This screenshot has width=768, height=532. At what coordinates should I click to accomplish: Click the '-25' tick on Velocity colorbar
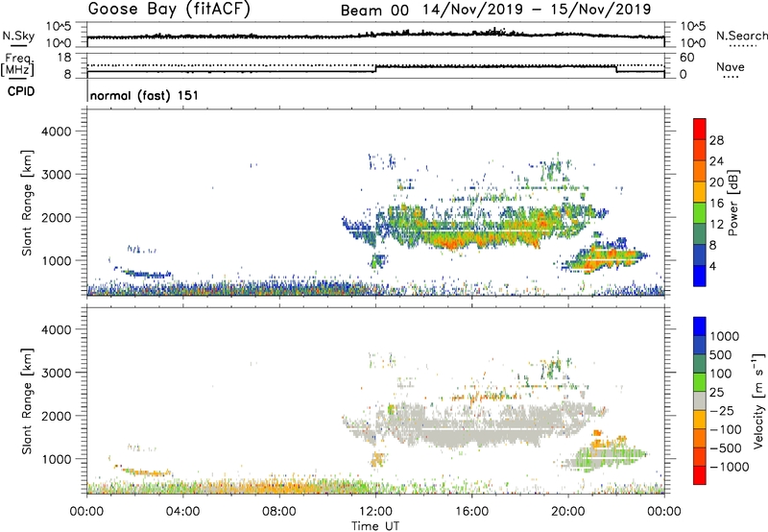coord(721,410)
